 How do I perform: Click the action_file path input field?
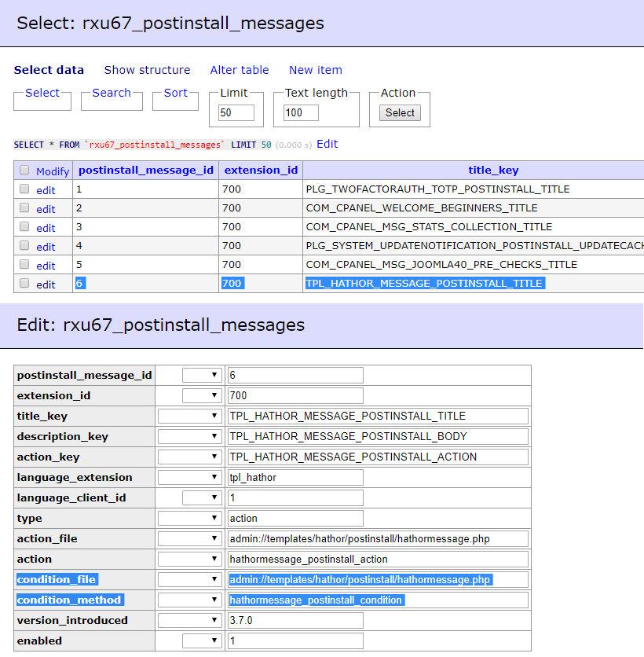click(378, 539)
